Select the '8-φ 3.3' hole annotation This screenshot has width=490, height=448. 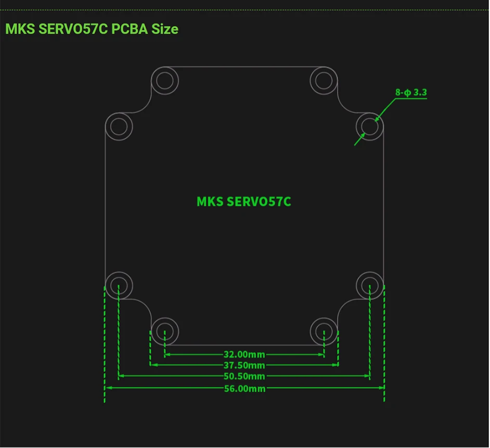pyautogui.click(x=411, y=93)
